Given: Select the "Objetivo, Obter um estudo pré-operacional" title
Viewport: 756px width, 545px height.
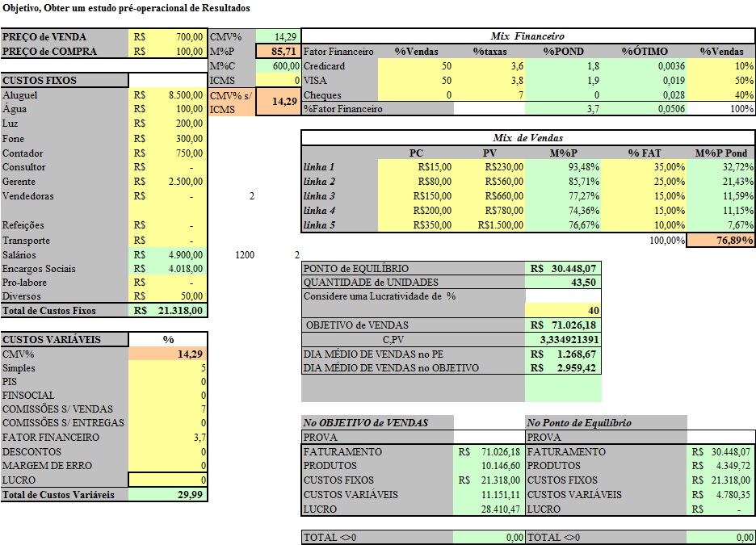Looking at the screenshot, I should (x=126, y=8).
